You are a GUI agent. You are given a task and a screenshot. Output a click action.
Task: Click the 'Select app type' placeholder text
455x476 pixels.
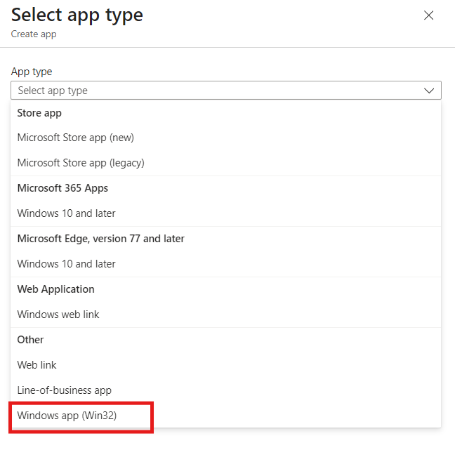[x=53, y=91]
